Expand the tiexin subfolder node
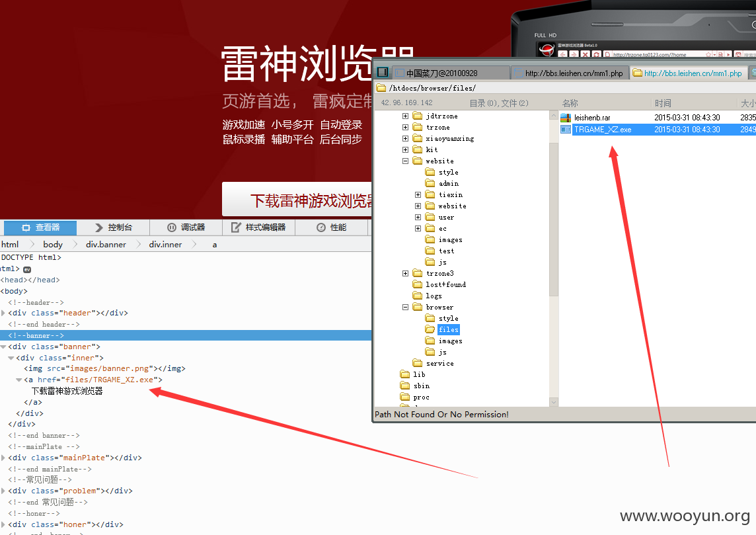756x535 pixels. (418, 194)
